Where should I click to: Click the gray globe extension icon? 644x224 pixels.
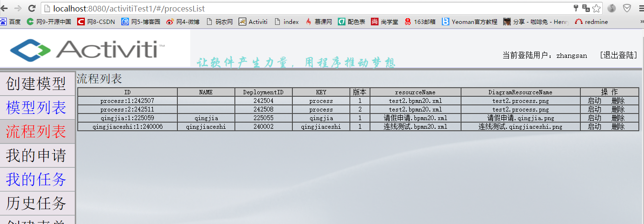[612, 8]
